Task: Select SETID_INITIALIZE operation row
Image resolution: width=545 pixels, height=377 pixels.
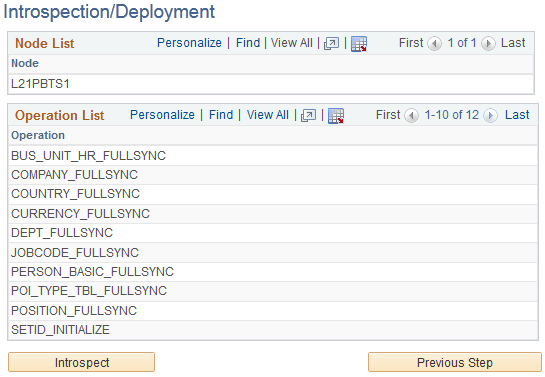Action: tap(273, 330)
